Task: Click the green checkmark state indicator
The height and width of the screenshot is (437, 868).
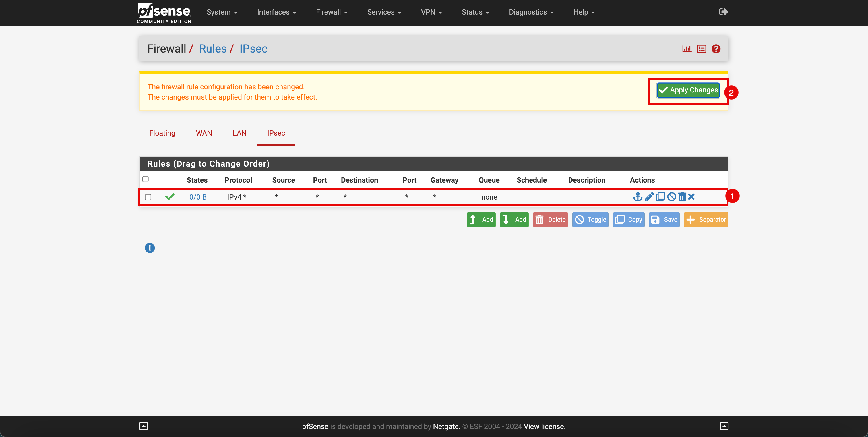Action: tap(170, 196)
